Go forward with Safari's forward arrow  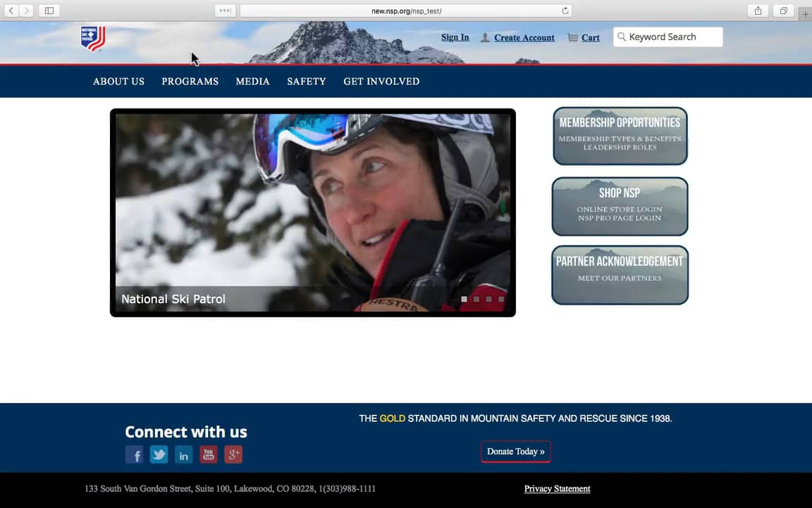(26, 11)
